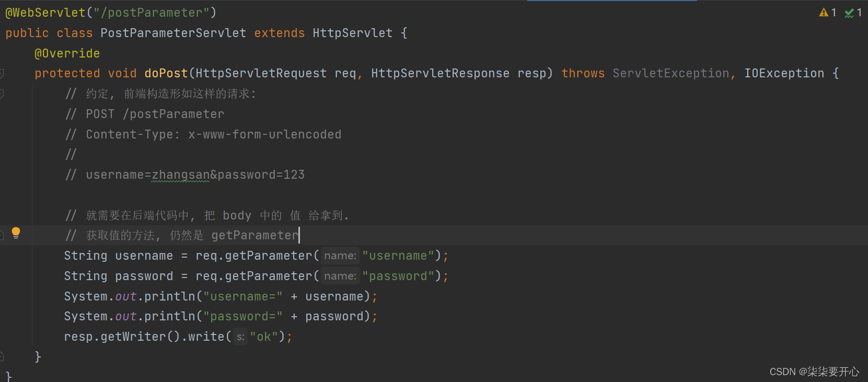Click the name: hint before "password"
The height and width of the screenshot is (382, 868).
(340, 276)
